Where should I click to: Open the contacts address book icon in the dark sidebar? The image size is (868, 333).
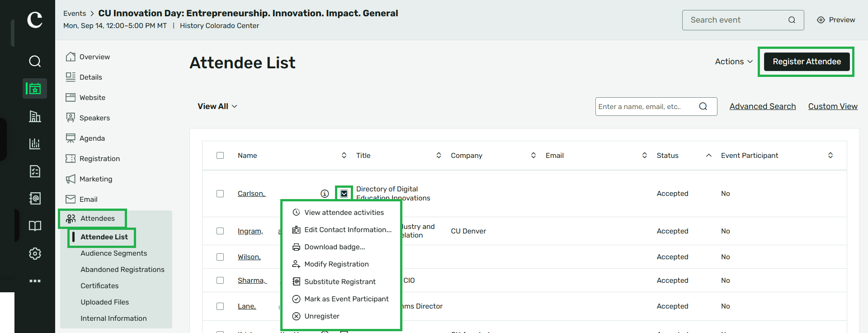pyautogui.click(x=35, y=198)
